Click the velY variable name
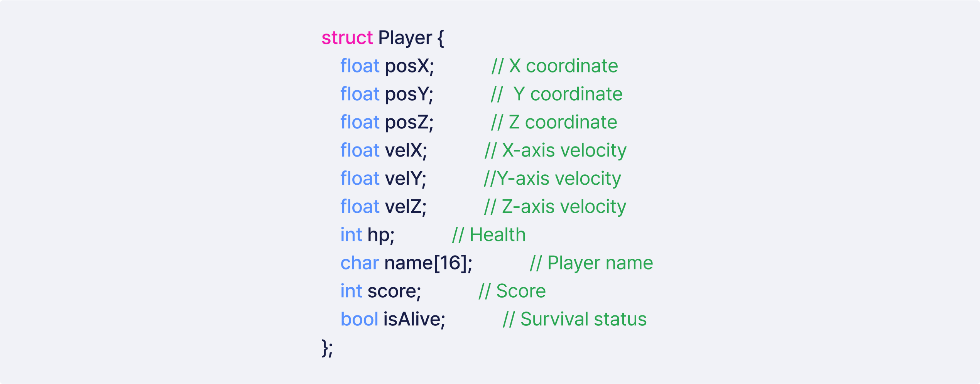Image resolution: width=980 pixels, height=384 pixels. coord(406,179)
